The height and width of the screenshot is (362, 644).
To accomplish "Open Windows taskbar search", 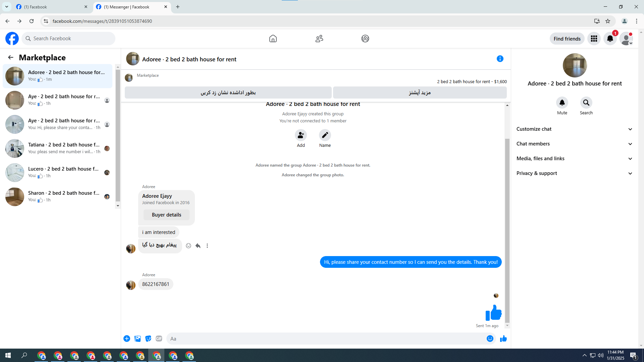I will pyautogui.click(x=24, y=355).
